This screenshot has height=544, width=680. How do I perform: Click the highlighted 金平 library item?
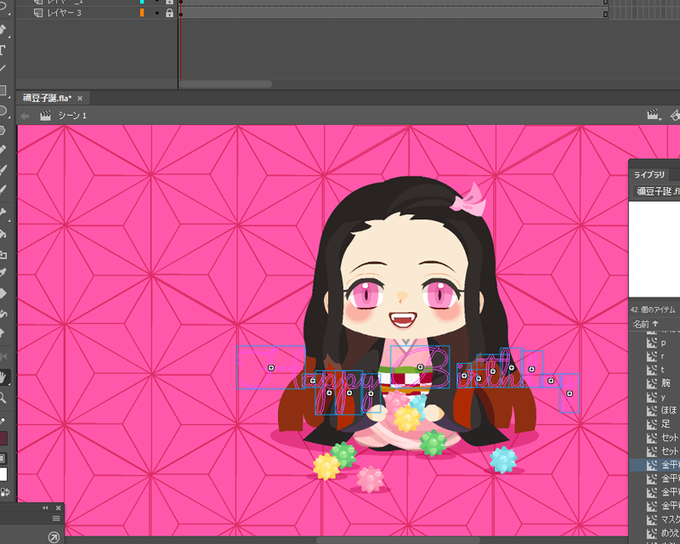[x=655, y=465]
